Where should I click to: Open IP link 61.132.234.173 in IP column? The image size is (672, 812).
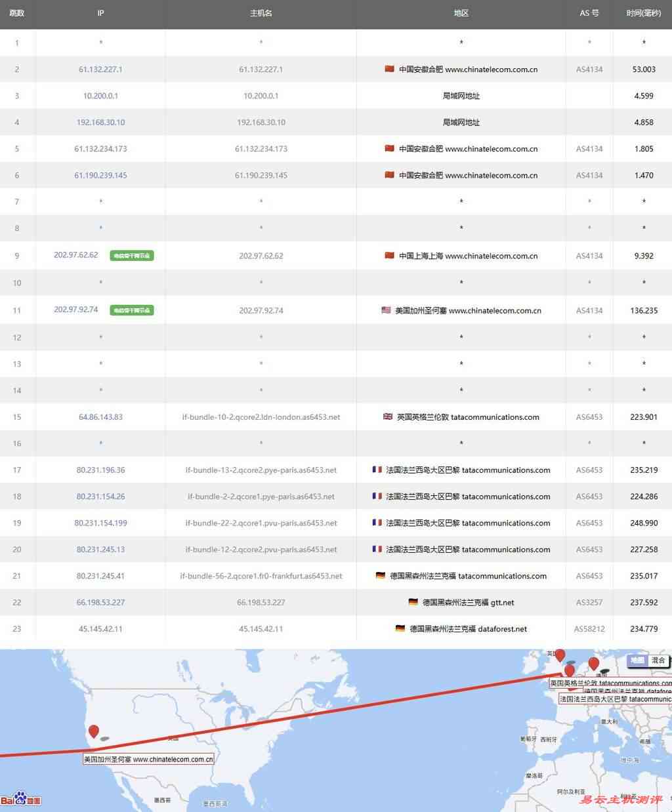pyautogui.click(x=100, y=149)
